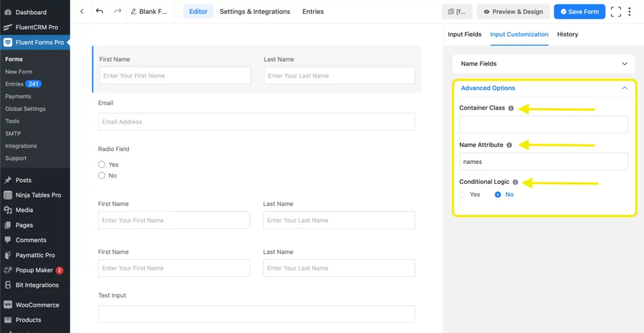Open Entries 241 in the sidebar
644x333 pixels.
(23, 84)
